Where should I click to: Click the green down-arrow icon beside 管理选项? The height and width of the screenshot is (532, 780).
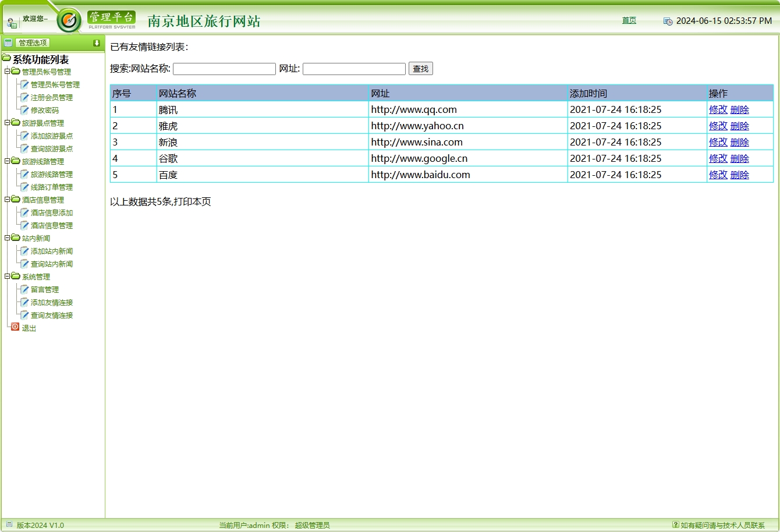tap(97, 43)
